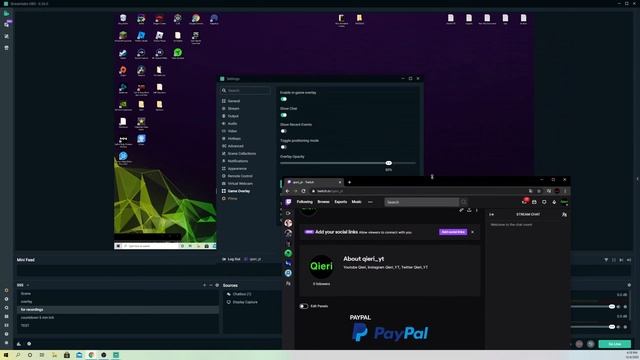Select the qieri_yt Twitch browser tab
This screenshot has height=360, width=640.
313,182
